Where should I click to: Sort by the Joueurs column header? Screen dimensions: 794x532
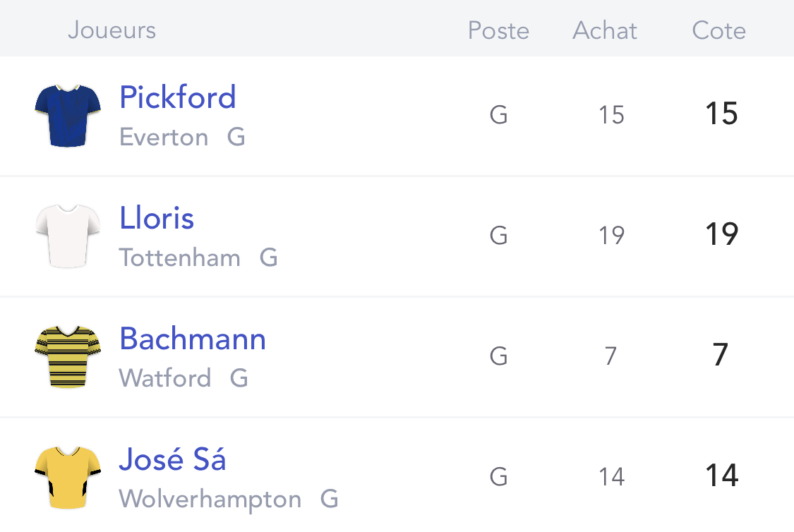(112, 30)
